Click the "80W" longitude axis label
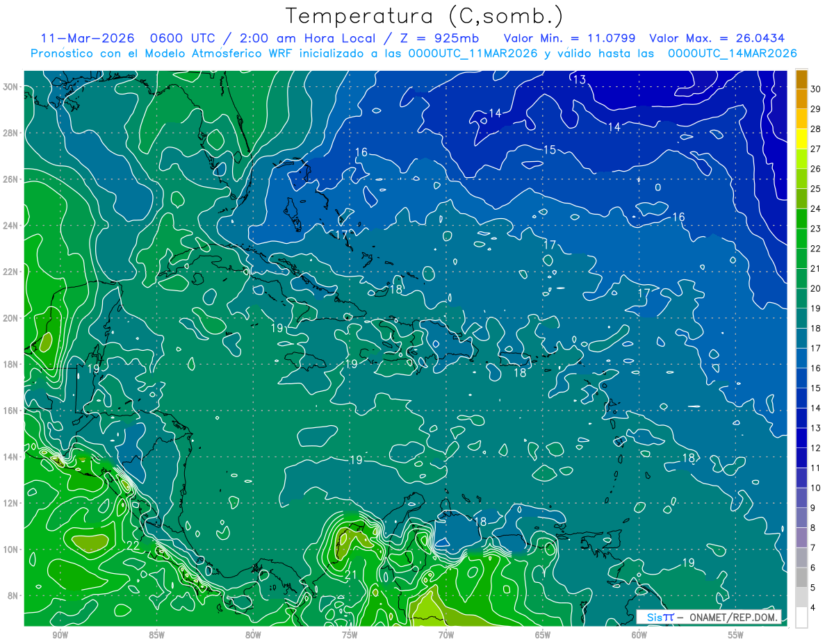 click(253, 635)
